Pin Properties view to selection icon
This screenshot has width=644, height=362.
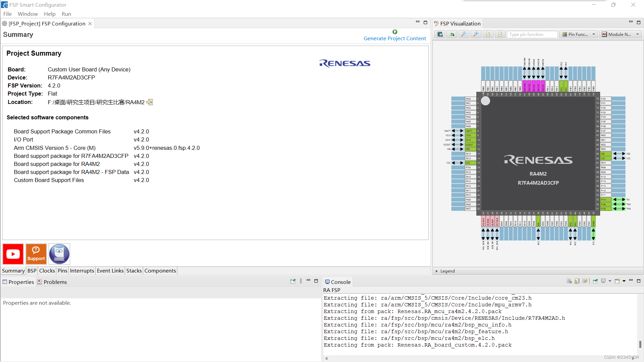click(x=293, y=281)
